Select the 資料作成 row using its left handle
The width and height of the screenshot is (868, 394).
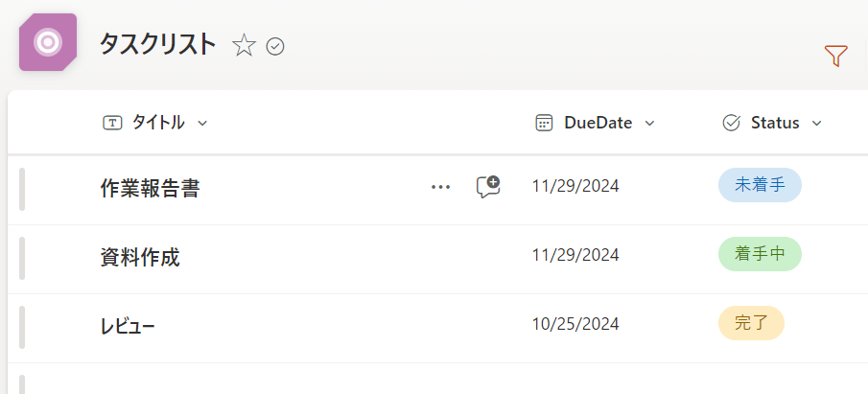click(22, 258)
